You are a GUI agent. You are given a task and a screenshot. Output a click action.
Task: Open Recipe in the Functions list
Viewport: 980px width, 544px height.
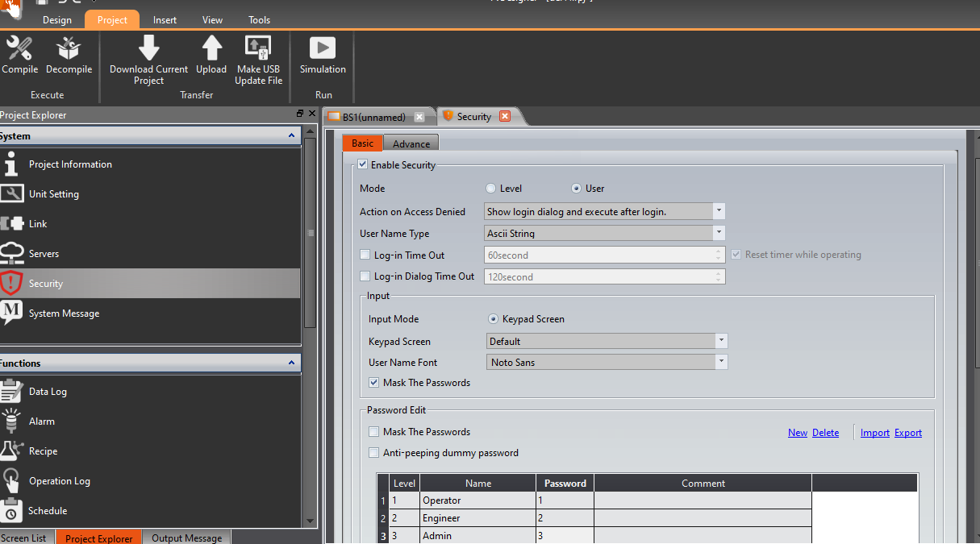43,451
